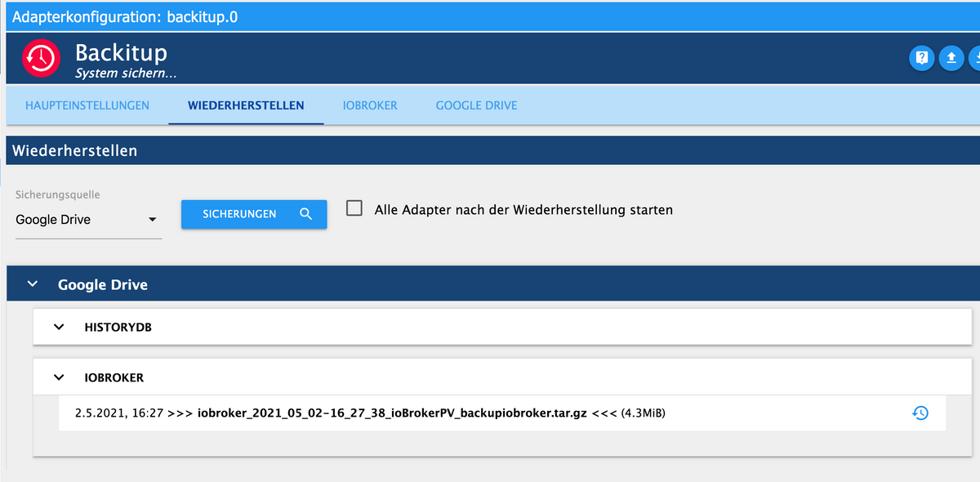Viewport: 980px width, 482px height.
Task: Click the search magnifier in Sicherungen button
Action: coord(306,214)
